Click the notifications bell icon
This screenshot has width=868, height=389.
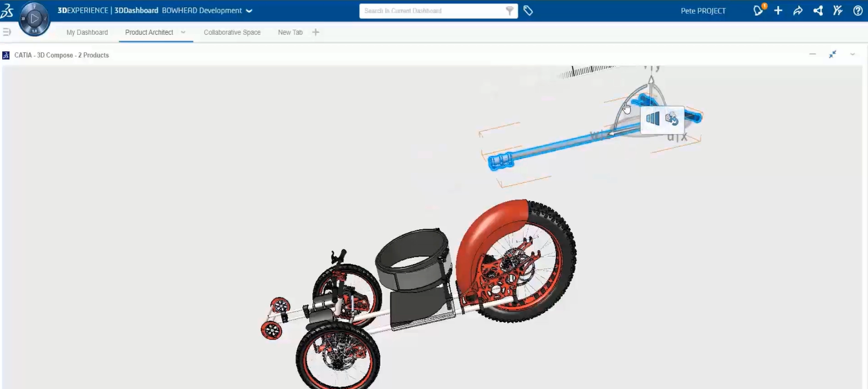(758, 10)
